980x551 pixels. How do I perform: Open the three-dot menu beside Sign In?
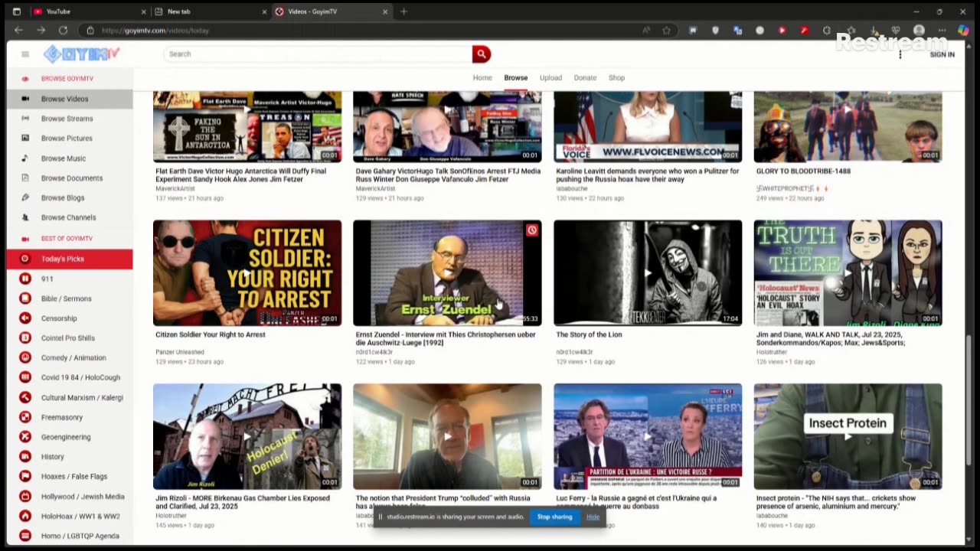(900, 54)
